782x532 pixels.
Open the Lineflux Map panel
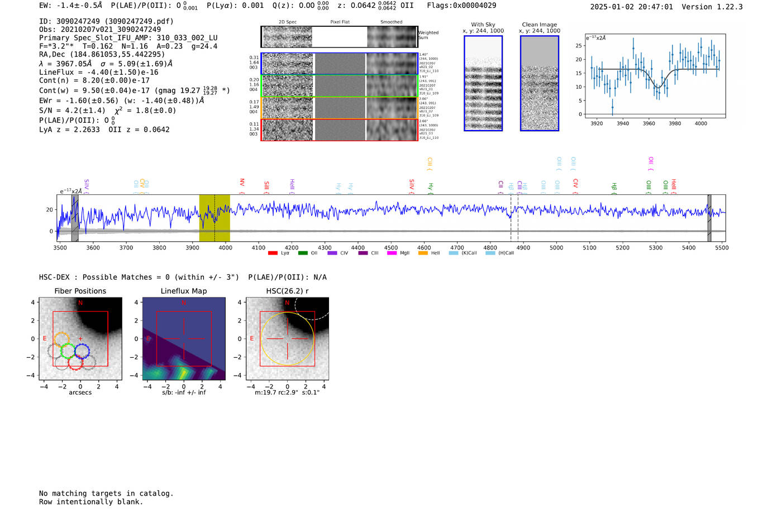click(184, 339)
